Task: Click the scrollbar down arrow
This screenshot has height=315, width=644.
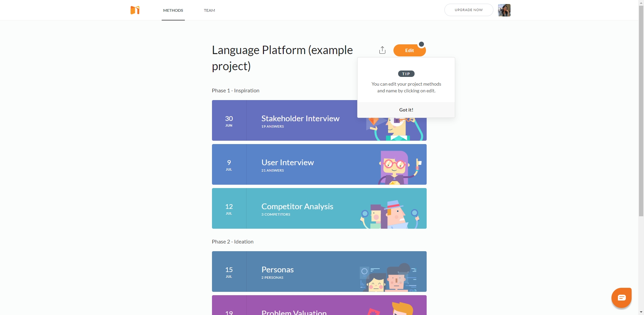Action: (641, 313)
